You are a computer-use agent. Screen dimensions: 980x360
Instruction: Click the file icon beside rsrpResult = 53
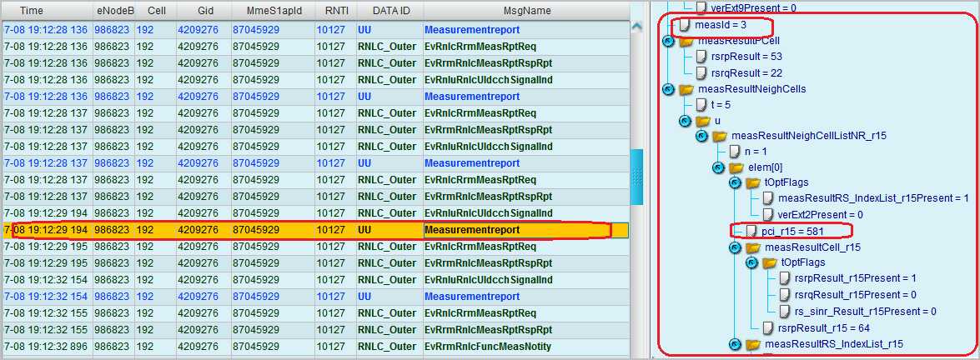click(x=701, y=57)
